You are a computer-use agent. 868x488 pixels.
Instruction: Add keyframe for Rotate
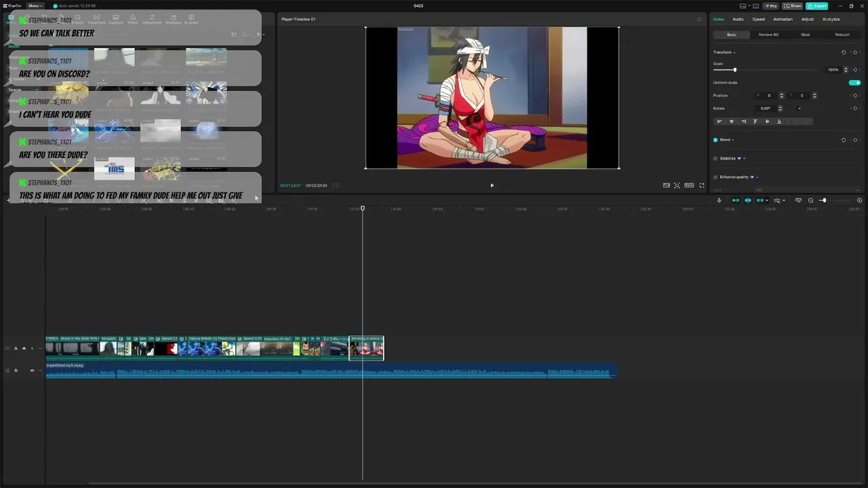coord(855,108)
